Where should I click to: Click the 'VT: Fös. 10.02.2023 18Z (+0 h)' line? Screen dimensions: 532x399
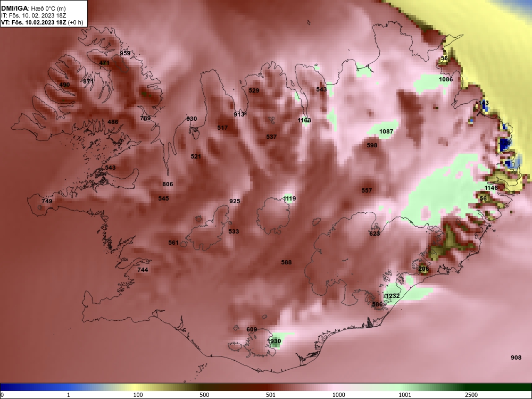coord(42,22)
